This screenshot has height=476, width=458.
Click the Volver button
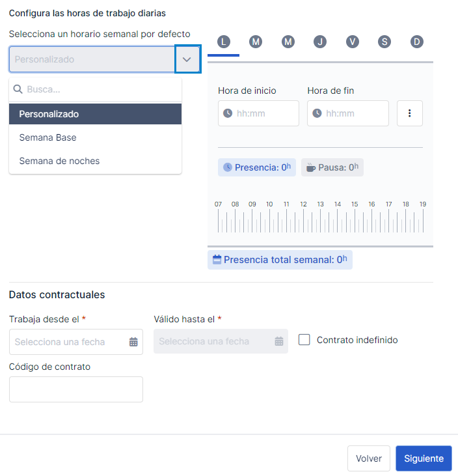coord(369,458)
